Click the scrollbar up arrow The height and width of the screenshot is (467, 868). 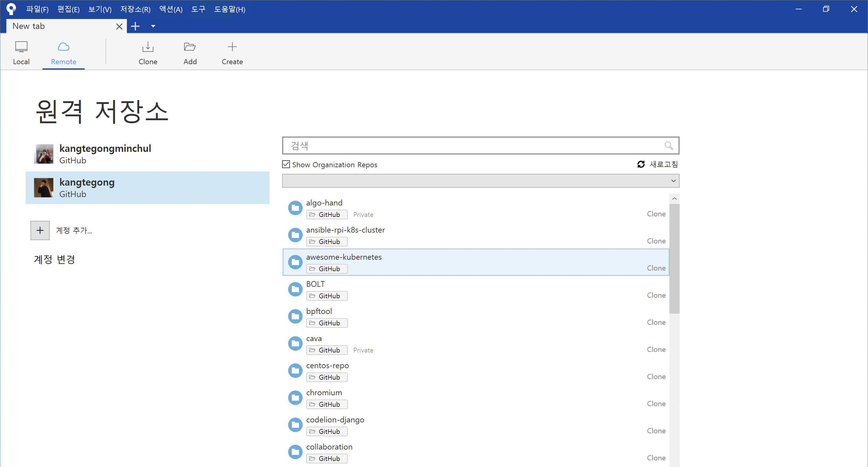pyautogui.click(x=674, y=199)
